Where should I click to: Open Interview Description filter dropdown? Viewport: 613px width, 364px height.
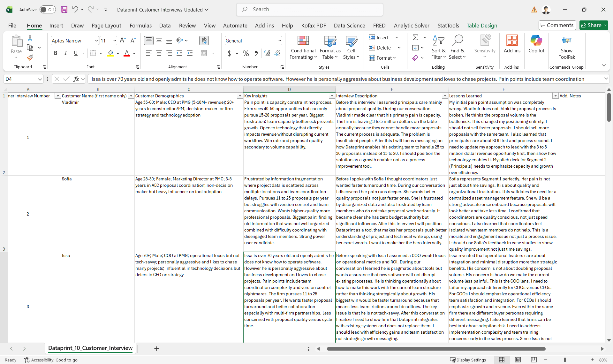445,96
